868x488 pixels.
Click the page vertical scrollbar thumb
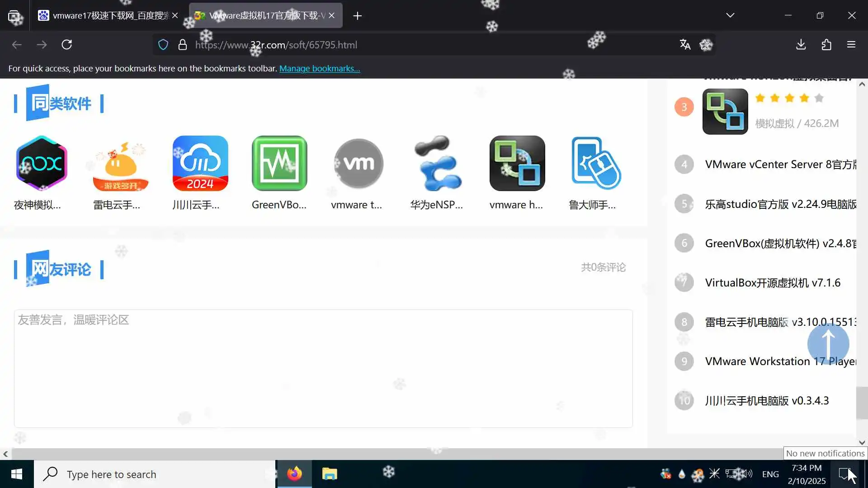862,403
